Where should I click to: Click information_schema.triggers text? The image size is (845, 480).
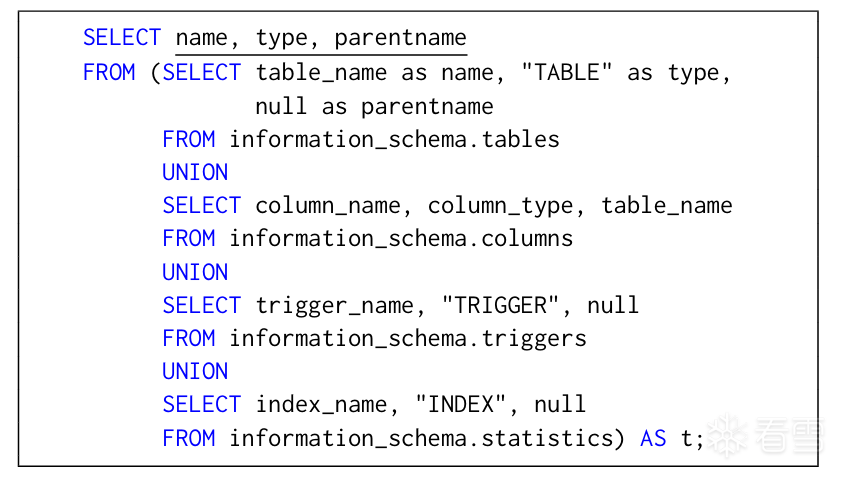coord(408,339)
